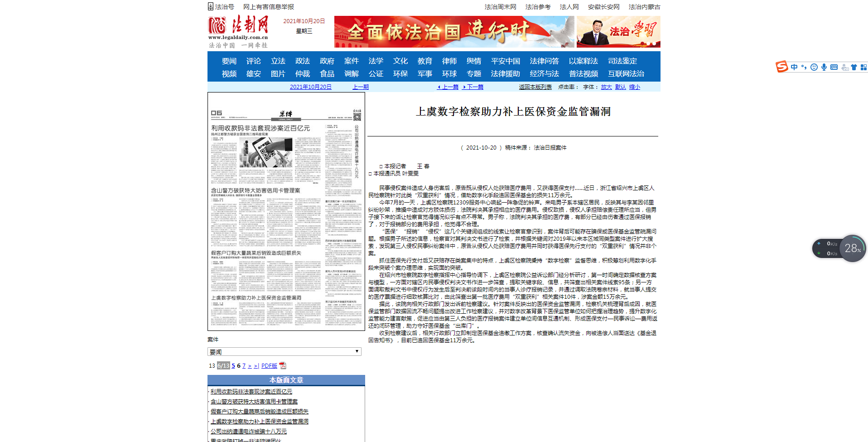Go to next article 下一篇

coord(473,87)
